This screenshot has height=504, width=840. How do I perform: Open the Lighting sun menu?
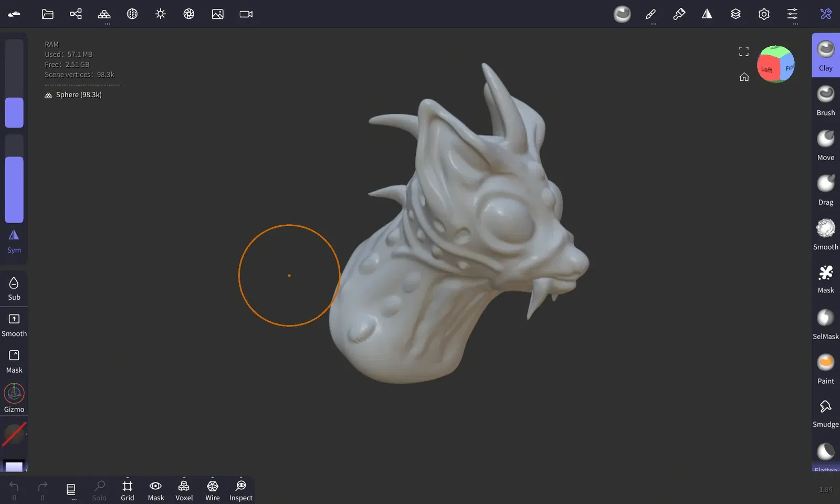point(161,14)
